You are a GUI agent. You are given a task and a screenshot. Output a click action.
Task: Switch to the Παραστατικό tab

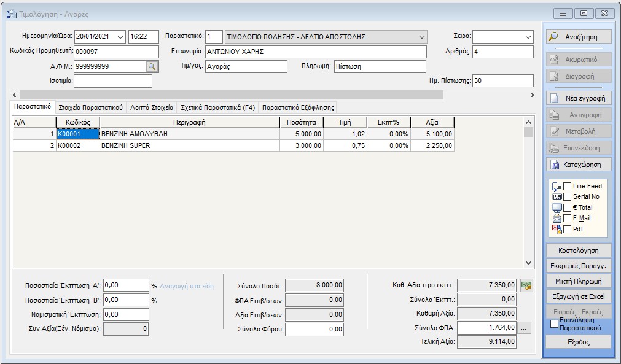point(33,107)
